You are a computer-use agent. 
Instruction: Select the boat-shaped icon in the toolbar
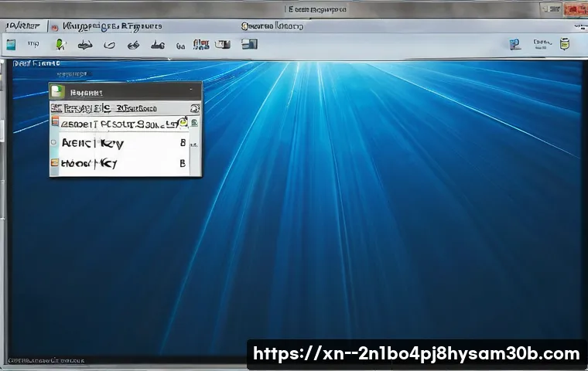[85, 45]
